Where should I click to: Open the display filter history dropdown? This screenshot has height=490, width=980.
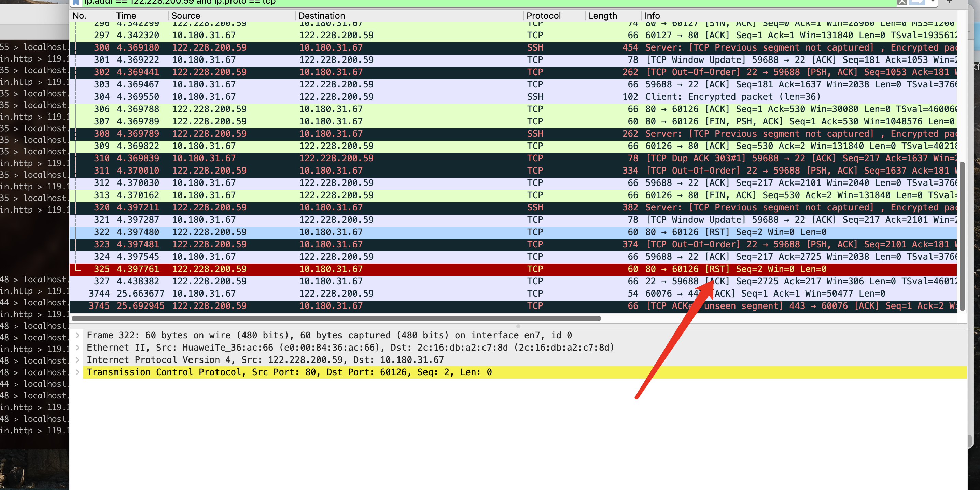933,2
